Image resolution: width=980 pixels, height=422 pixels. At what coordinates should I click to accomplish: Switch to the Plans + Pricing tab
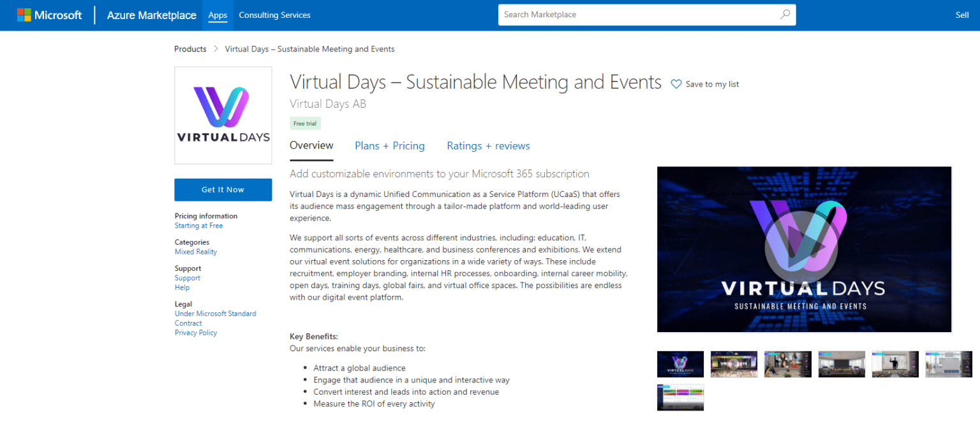pyautogui.click(x=390, y=145)
